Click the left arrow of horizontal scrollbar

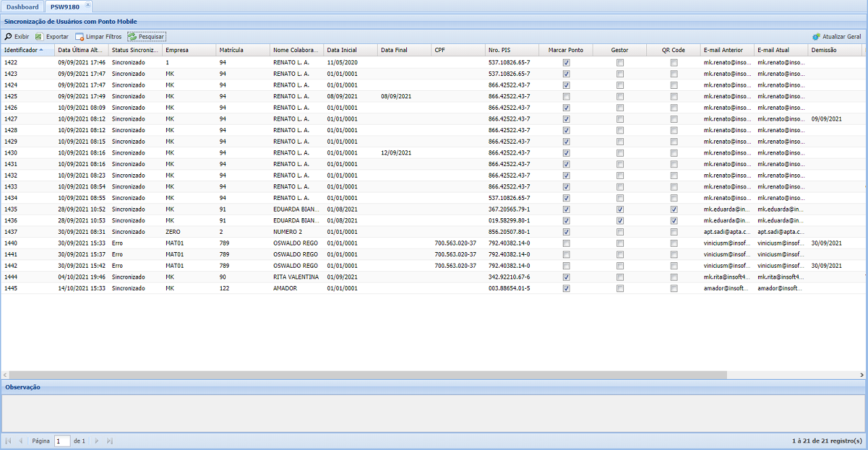coord(5,375)
